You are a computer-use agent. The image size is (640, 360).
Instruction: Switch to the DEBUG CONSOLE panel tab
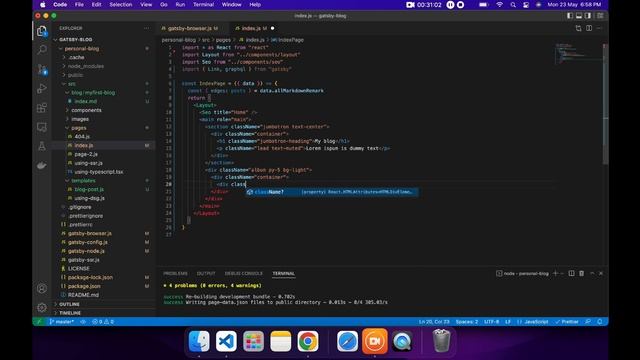[244, 273]
